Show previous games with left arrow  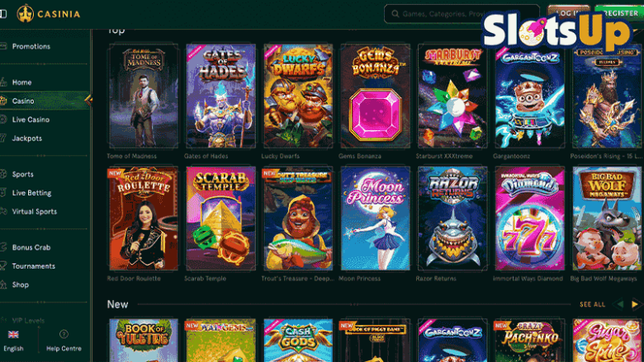pos(620,304)
